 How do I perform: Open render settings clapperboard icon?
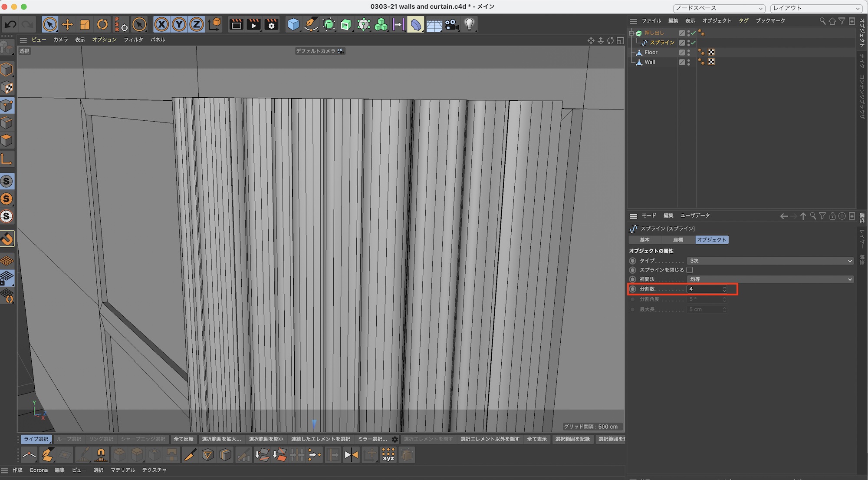coord(271,24)
